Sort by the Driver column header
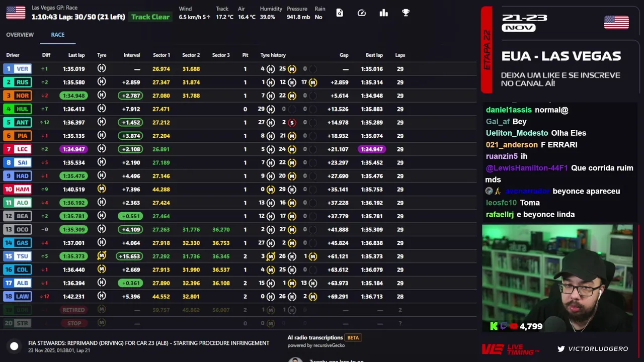Viewport: 644px width, 362px height. coord(13,55)
